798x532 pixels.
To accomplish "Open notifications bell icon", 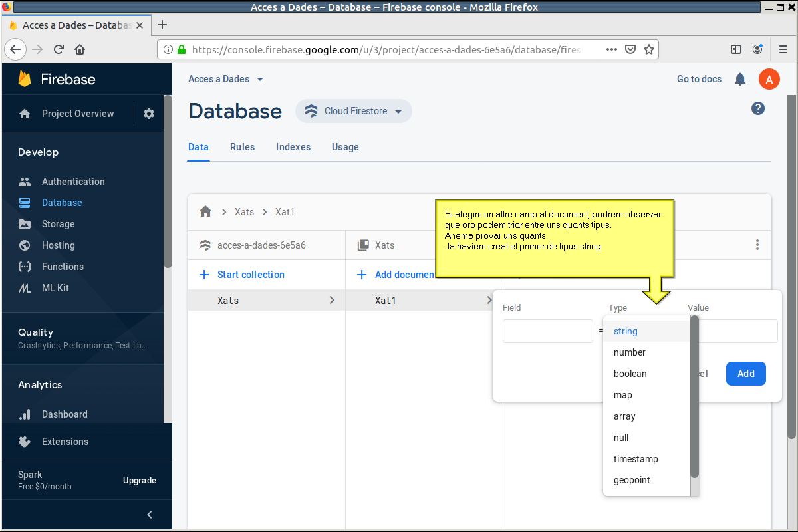I will [x=740, y=79].
